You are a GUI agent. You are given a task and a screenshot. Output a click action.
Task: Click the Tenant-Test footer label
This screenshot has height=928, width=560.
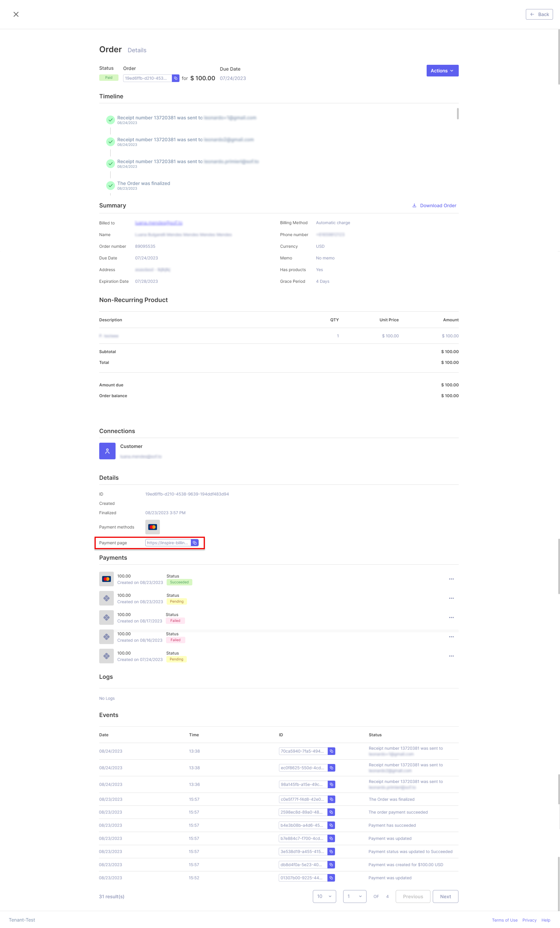pos(22,920)
